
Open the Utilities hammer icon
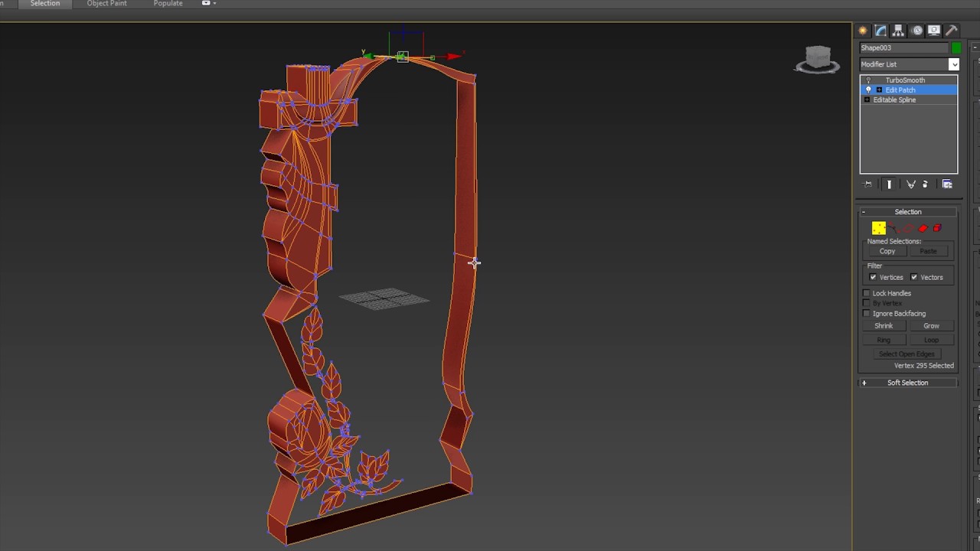pos(952,31)
